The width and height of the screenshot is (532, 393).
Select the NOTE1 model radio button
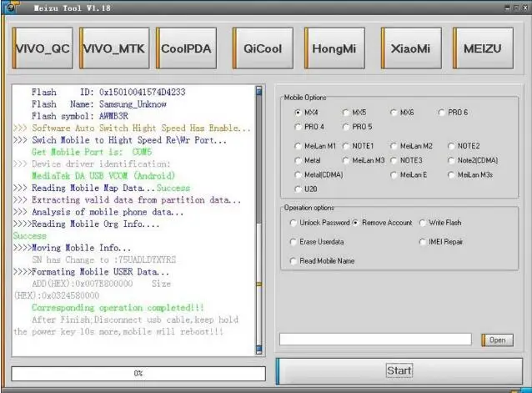click(x=346, y=146)
